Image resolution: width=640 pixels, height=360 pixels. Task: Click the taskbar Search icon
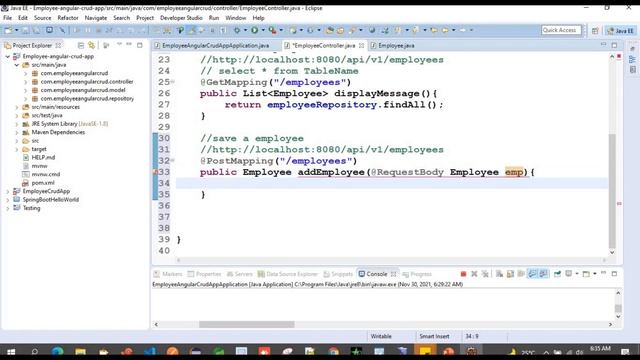pos(35,351)
